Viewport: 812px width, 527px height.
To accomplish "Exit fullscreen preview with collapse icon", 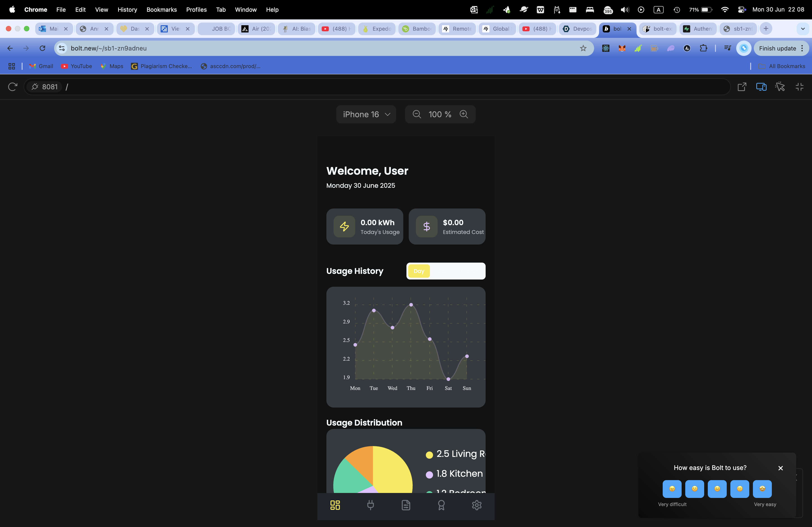I will click(x=799, y=87).
